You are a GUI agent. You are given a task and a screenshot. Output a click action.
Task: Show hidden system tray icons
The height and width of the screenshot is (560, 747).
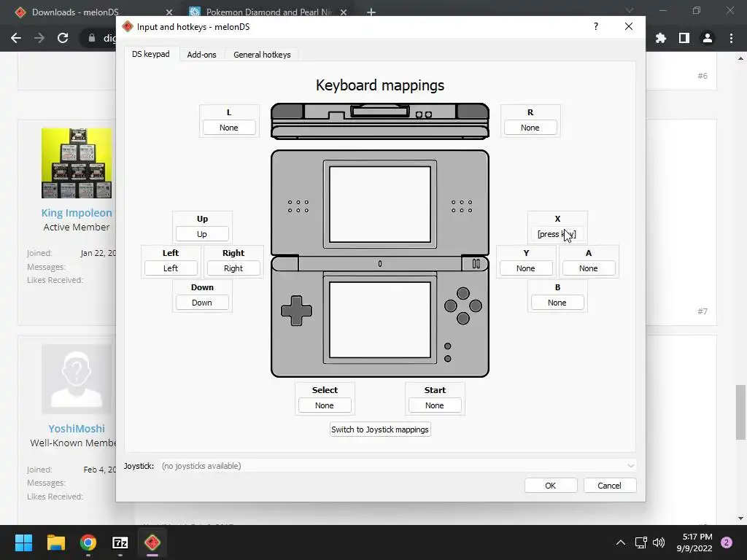pos(621,542)
